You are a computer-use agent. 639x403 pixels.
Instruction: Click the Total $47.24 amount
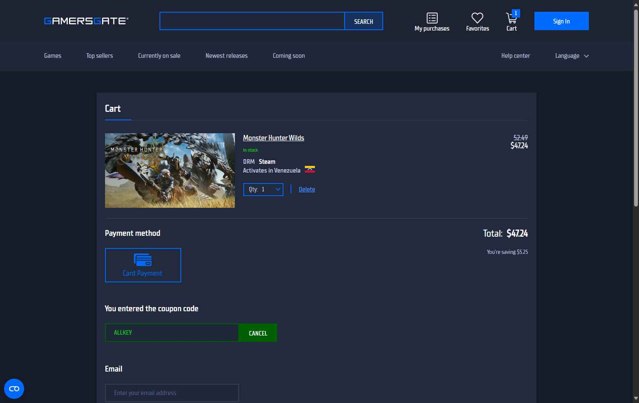coord(505,233)
